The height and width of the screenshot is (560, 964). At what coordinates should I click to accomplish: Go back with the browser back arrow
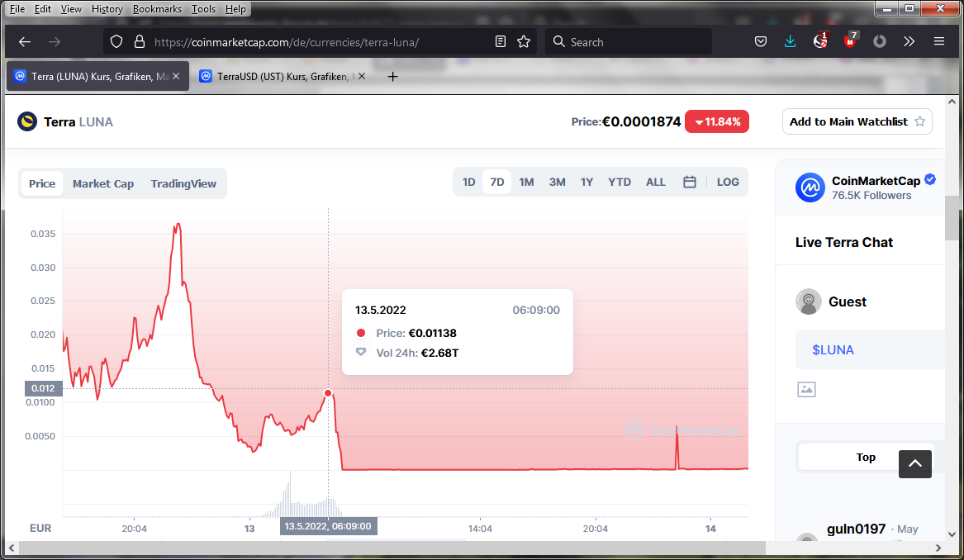point(25,42)
